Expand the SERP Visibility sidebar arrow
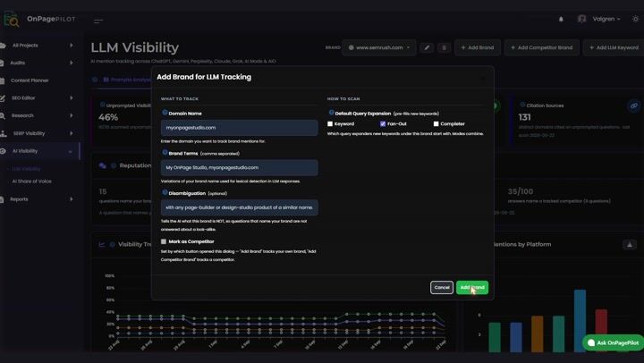 72,133
